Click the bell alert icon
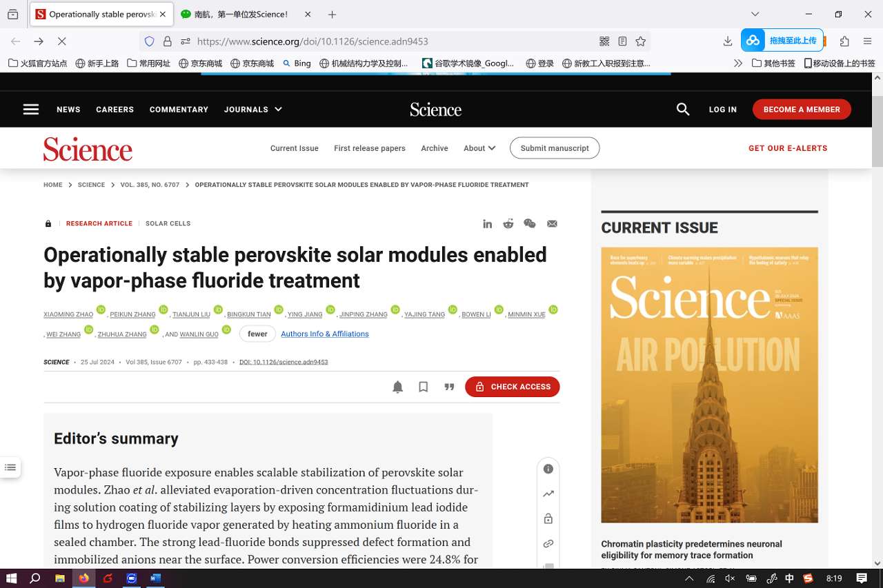 click(397, 387)
